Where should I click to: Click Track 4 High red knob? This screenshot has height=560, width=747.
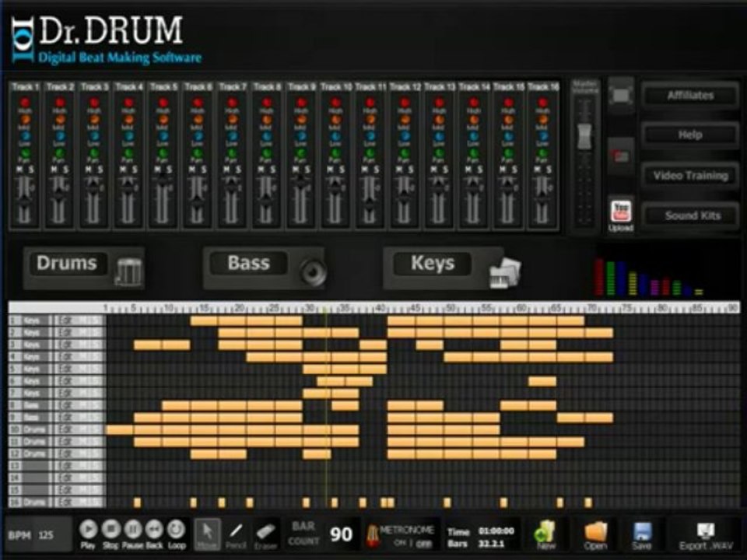click(x=128, y=103)
